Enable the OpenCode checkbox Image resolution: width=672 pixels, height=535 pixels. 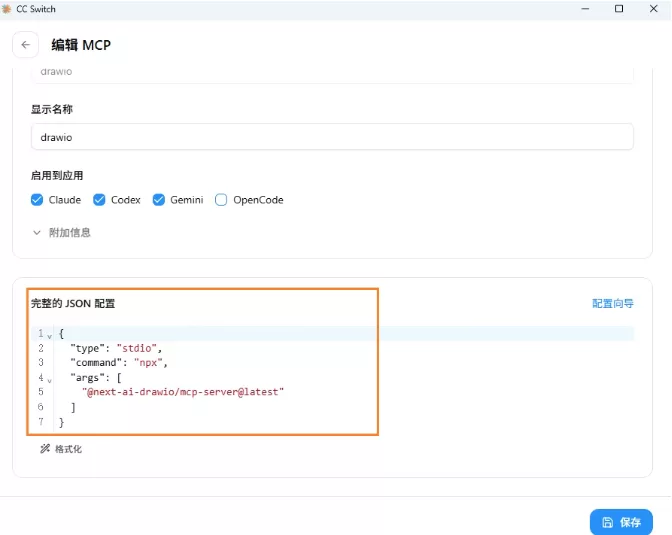click(221, 200)
